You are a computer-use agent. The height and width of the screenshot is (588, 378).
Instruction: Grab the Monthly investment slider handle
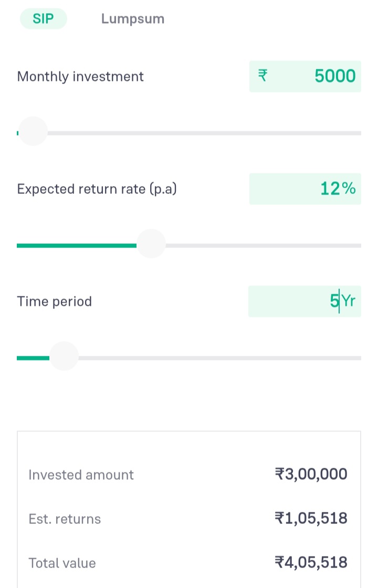click(x=33, y=131)
